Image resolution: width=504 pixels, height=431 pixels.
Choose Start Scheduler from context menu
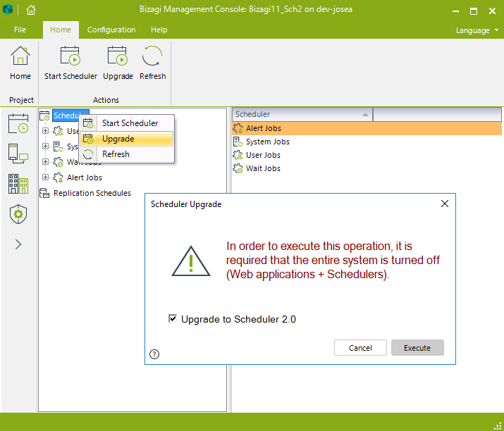point(128,123)
